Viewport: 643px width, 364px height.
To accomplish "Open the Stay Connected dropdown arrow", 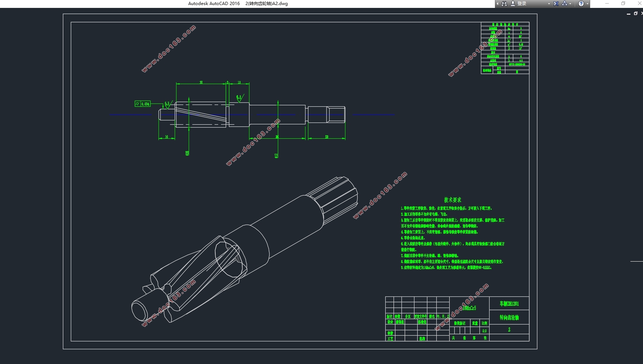I will (570, 4).
